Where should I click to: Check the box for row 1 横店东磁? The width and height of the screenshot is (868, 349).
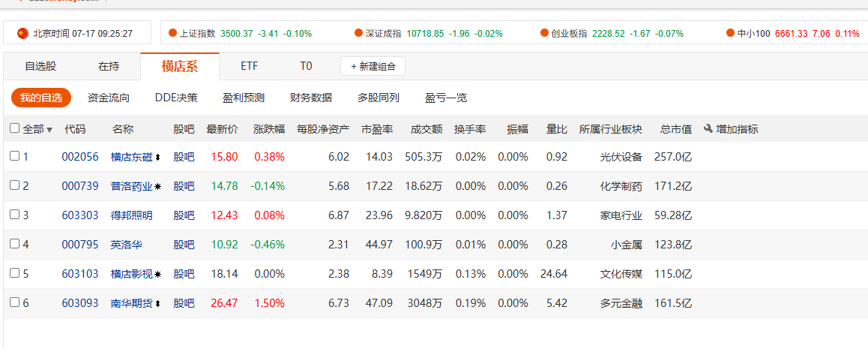click(x=15, y=156)
